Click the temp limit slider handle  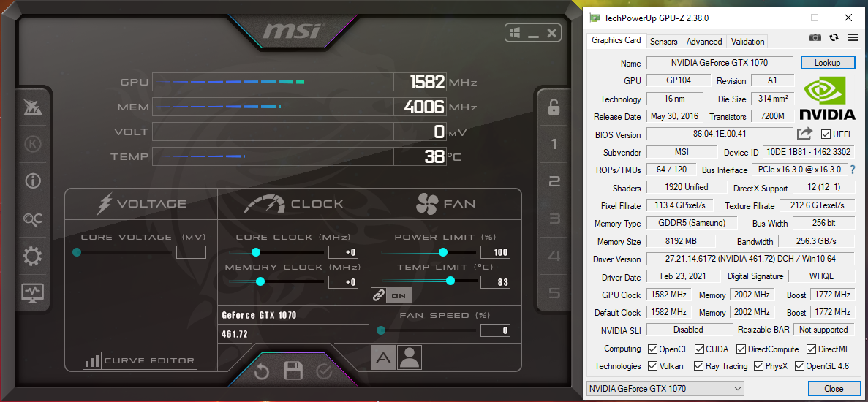(450, 281)
